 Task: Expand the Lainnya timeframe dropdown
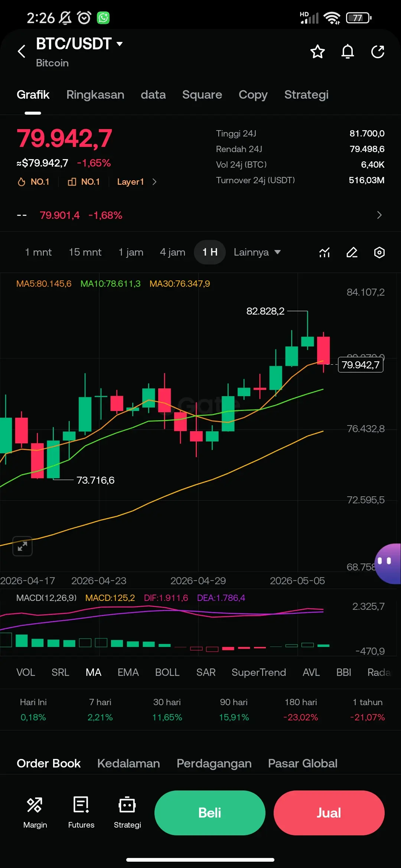click(x=257, y=252)
